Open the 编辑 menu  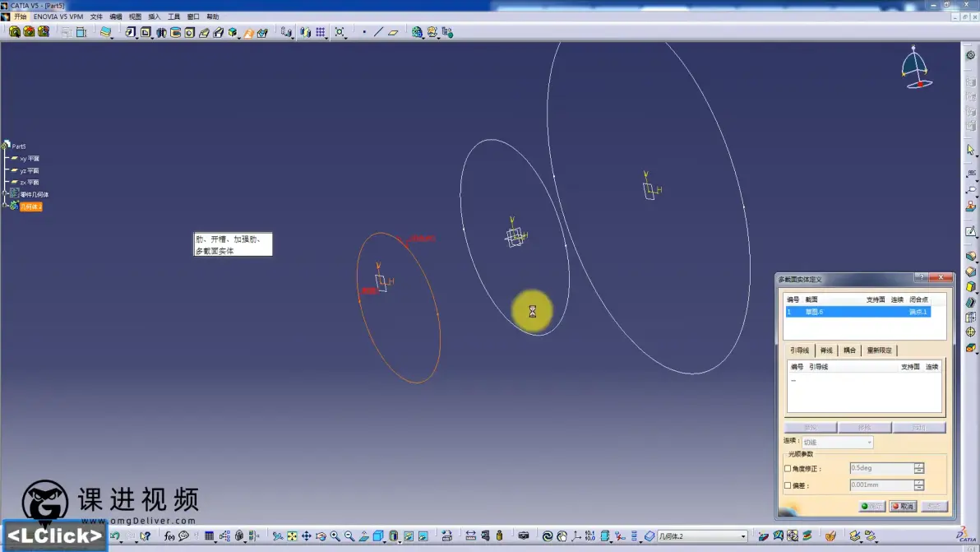click(x=116, y=17)
